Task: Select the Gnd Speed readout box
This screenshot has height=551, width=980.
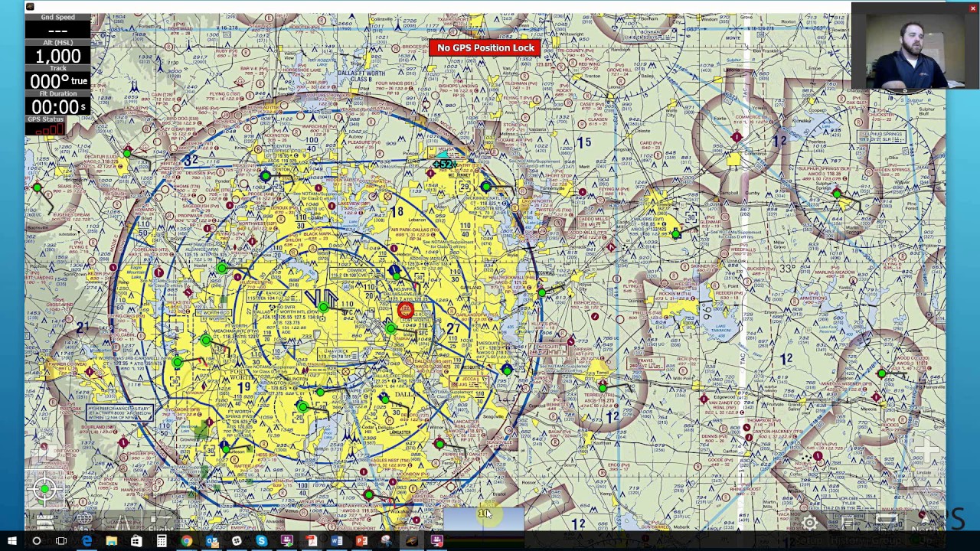Action: tap(57, 25)
